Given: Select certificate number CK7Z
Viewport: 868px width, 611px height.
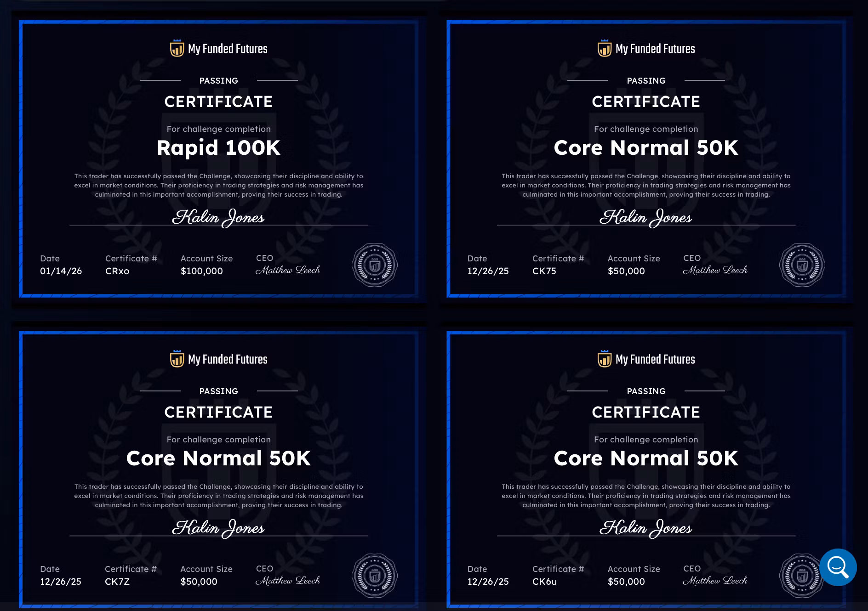Looking at the screenshot, I should (117, 582).
